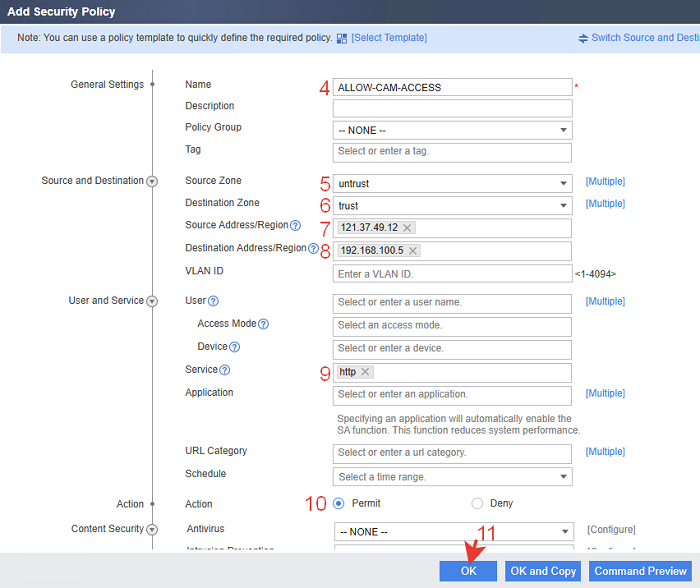Click the Switch Source and Destination arrows icon
Screen dimensions: 700x588
[583, 38]
